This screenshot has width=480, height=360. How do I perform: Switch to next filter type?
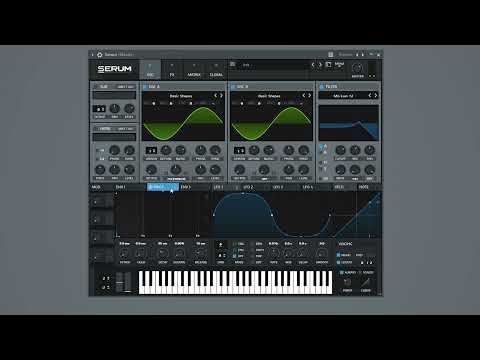click(376, 95)
